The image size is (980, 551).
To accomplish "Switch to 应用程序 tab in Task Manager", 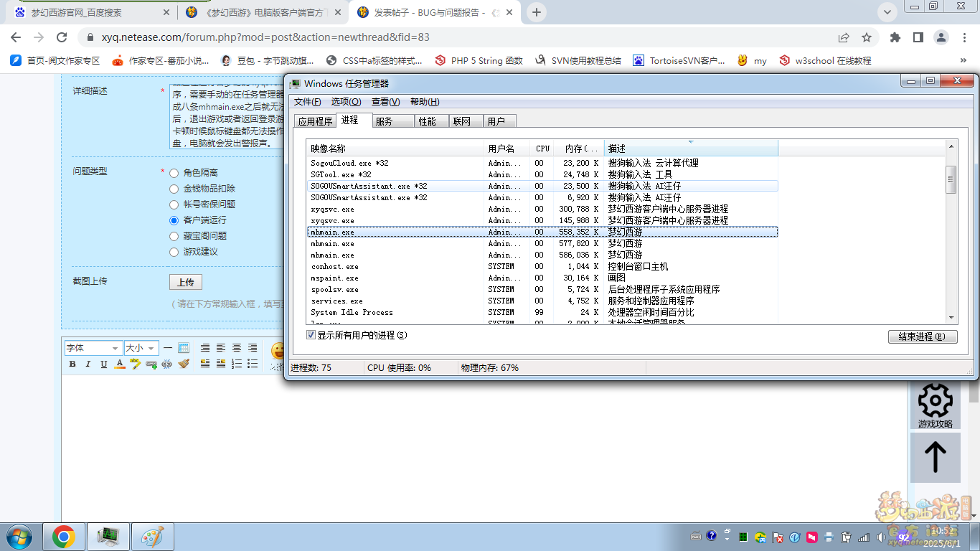I will (315, 121).
